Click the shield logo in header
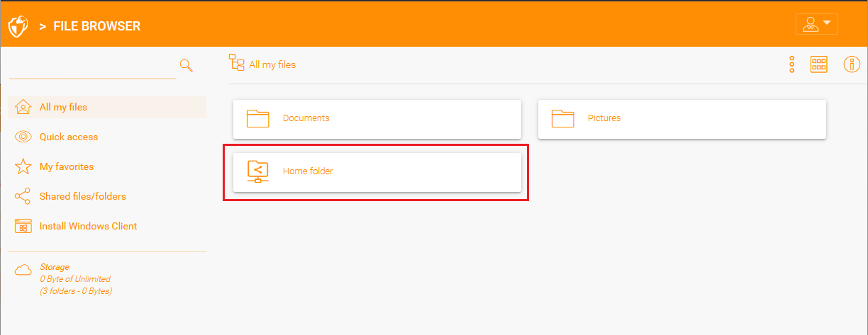Viewport: 868px width, 335px height. pyautogui.click(x=17, y=26)
